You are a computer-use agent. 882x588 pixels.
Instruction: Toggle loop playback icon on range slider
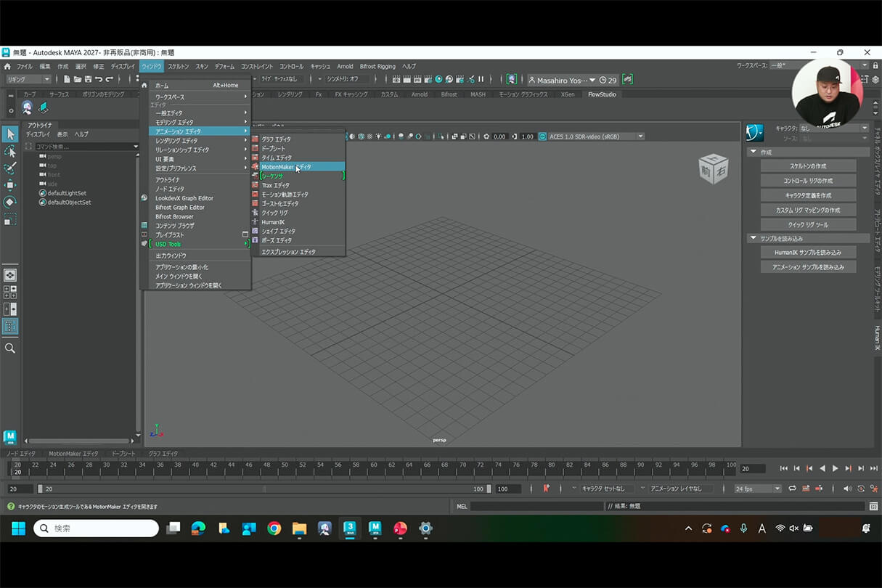click(x=792, y=489)
